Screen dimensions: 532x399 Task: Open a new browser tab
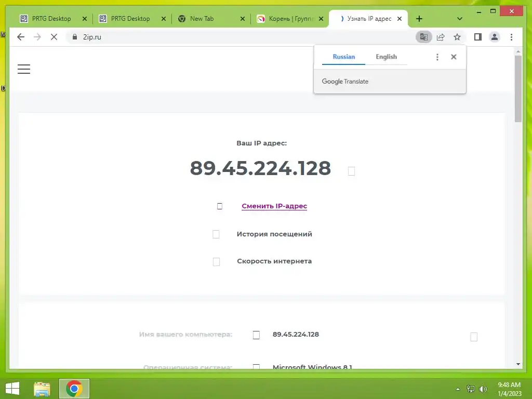tap(419, 19)
